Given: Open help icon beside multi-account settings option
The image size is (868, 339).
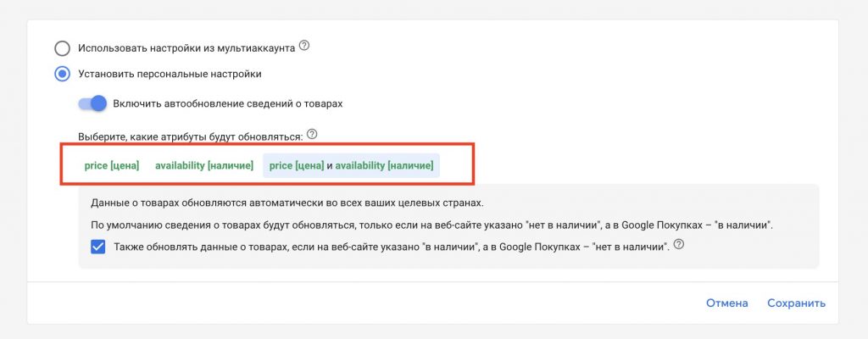Looking at the screenshot, I should click(304, 47).
